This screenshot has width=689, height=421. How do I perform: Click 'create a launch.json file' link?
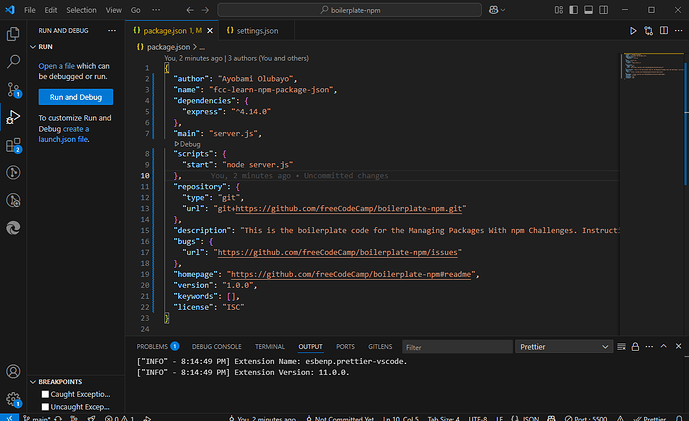point(64,134)
